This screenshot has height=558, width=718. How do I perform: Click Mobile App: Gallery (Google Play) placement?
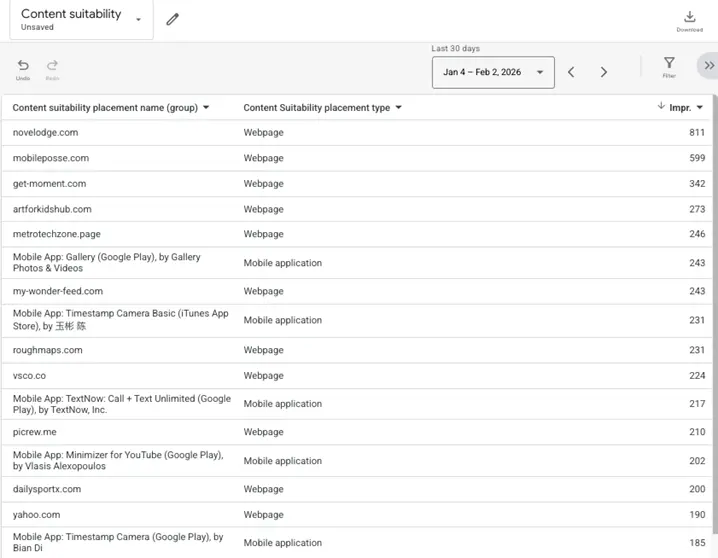pyautogui.click(x=107, y=263)
